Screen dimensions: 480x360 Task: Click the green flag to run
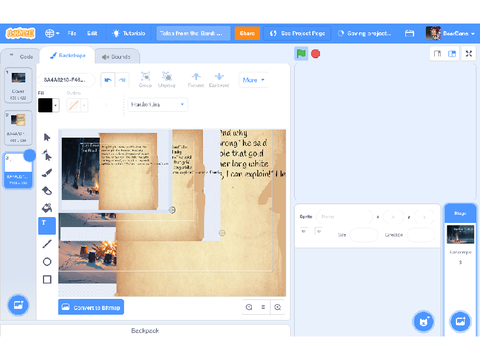click(x=301, y=54)
